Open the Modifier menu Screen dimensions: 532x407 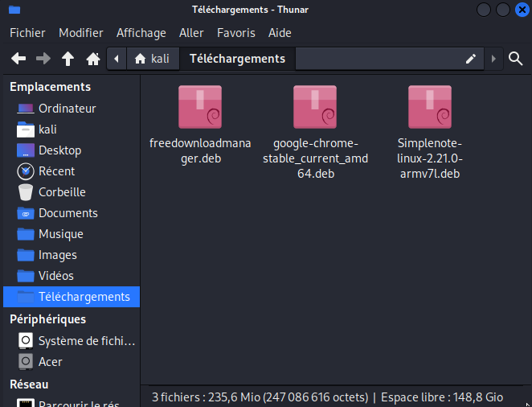[80, 33]
